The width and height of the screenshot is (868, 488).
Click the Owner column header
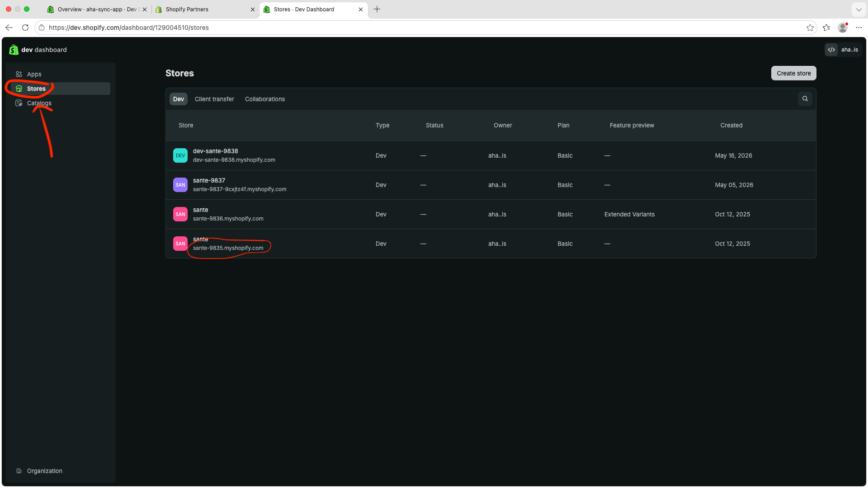pos(503,125)
